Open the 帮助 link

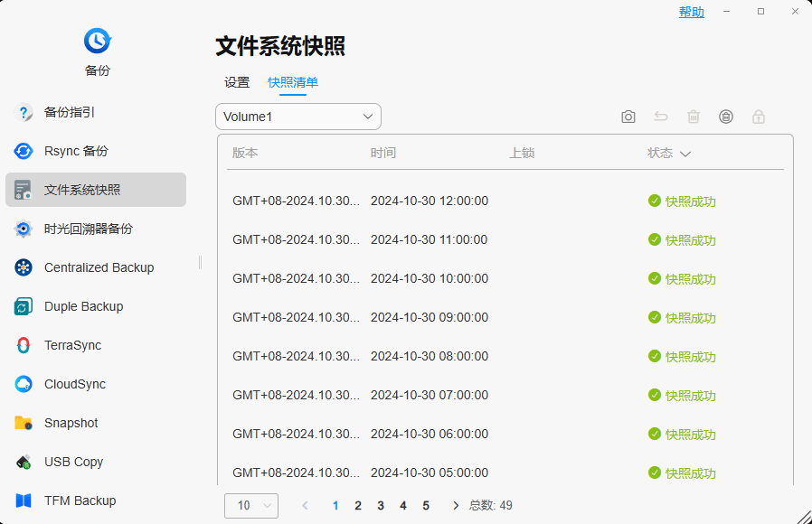coord(692,12)
